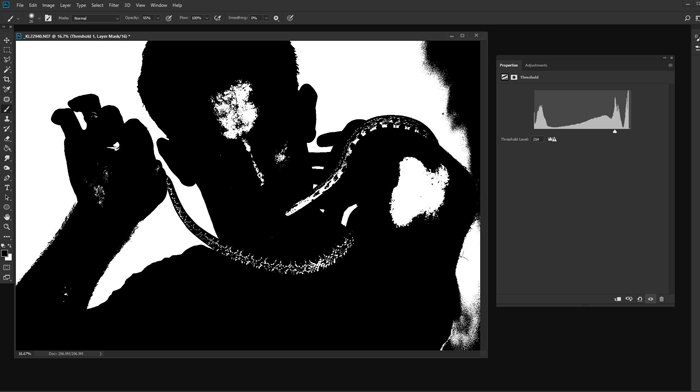Select the Move tool
Viewport: 700px width, 392px height.
[x=7, y=41]
